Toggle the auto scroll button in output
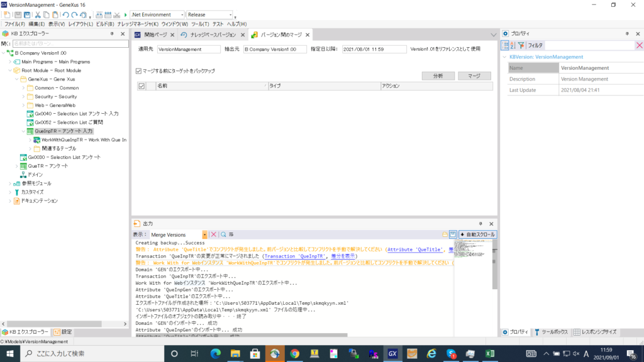The width and height of the screenshot is (644, 362). [x=477, y=234]
